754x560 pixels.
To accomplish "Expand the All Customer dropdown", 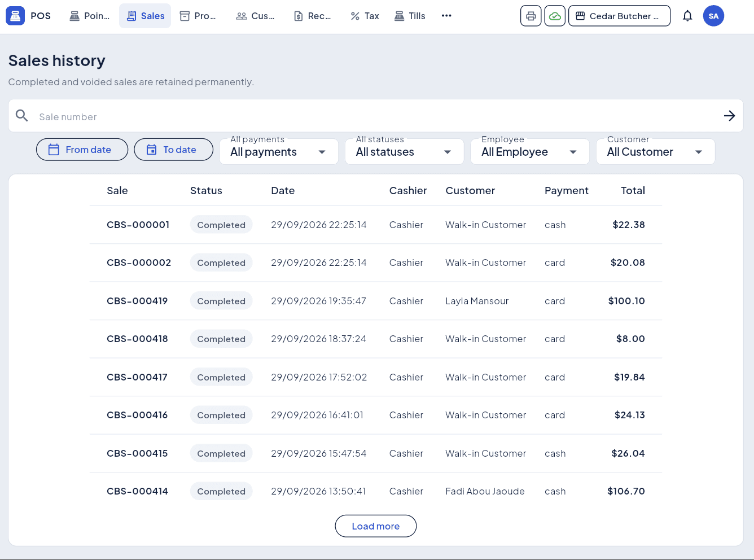I will tap(655, 152).
